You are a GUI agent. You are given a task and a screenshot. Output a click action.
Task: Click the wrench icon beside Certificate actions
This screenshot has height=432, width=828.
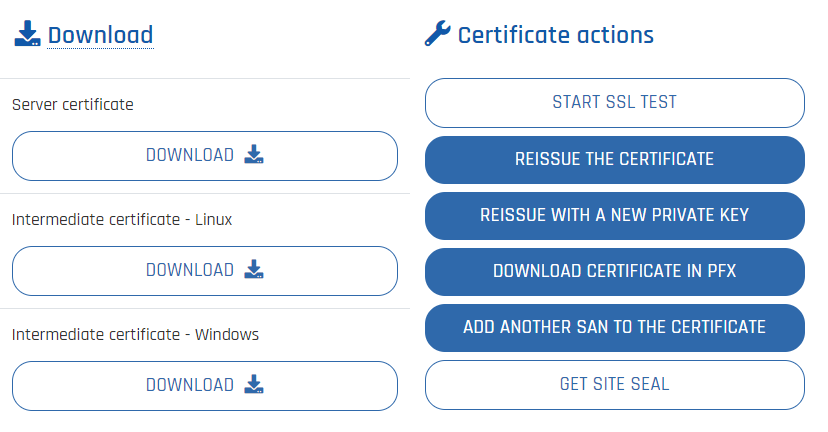(x=438, y=33)
